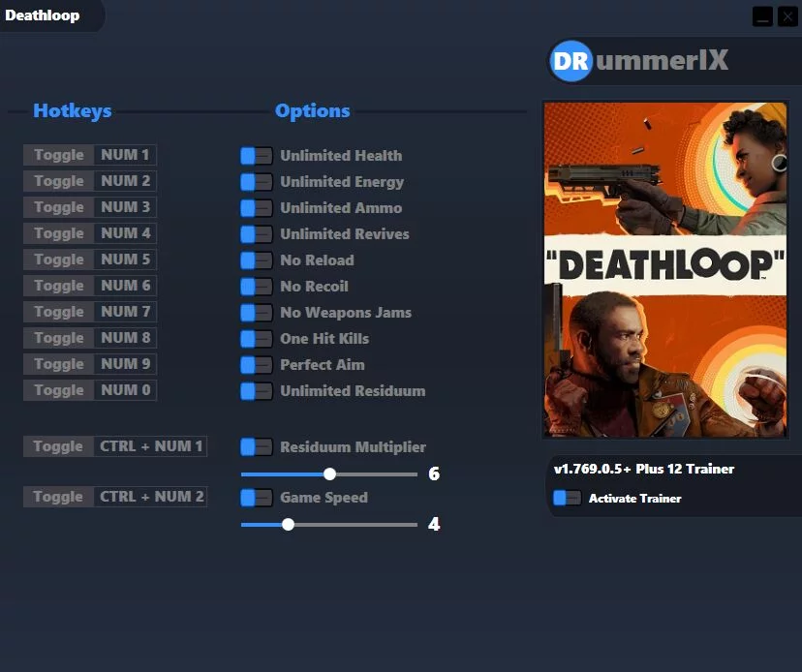802x672 pixels.
Task: Click the Options section heading
Action: [x=313, y=111]
